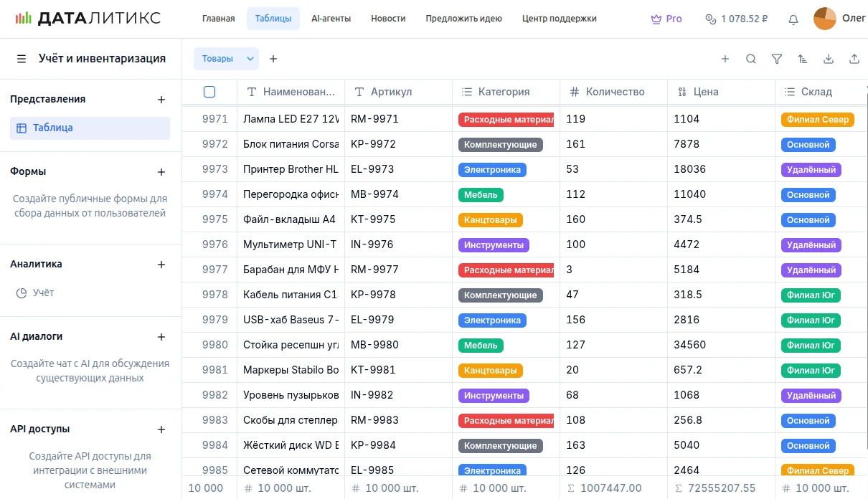Open the Новости navigation item
This screenshot has width=868, height=499.
(x=388, y=19)
